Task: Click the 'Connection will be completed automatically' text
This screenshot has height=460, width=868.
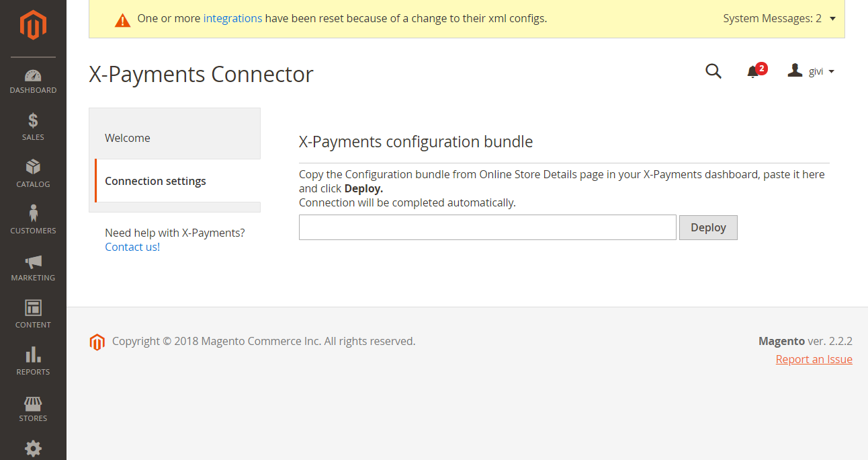Action: [x=407, y=202]
